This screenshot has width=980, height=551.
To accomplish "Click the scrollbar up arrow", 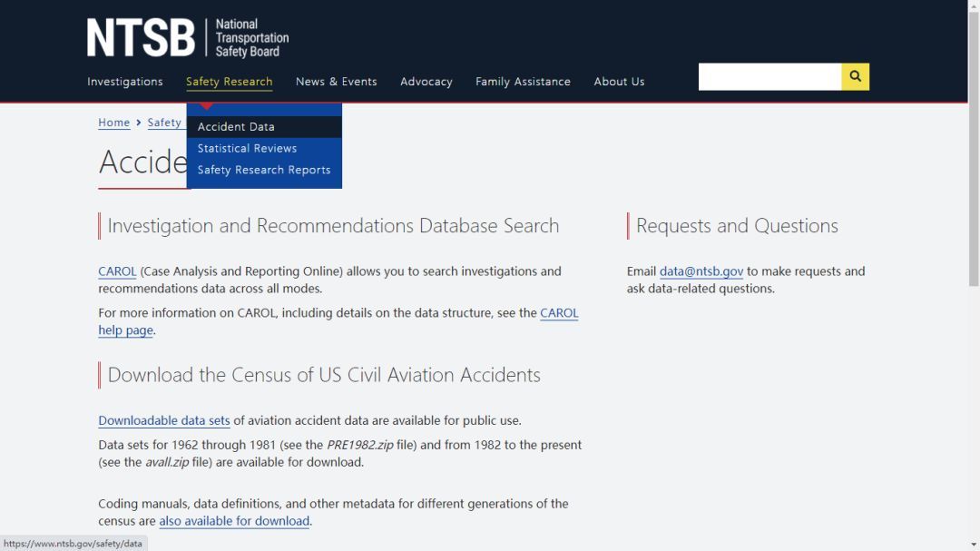I will point(974,6).
